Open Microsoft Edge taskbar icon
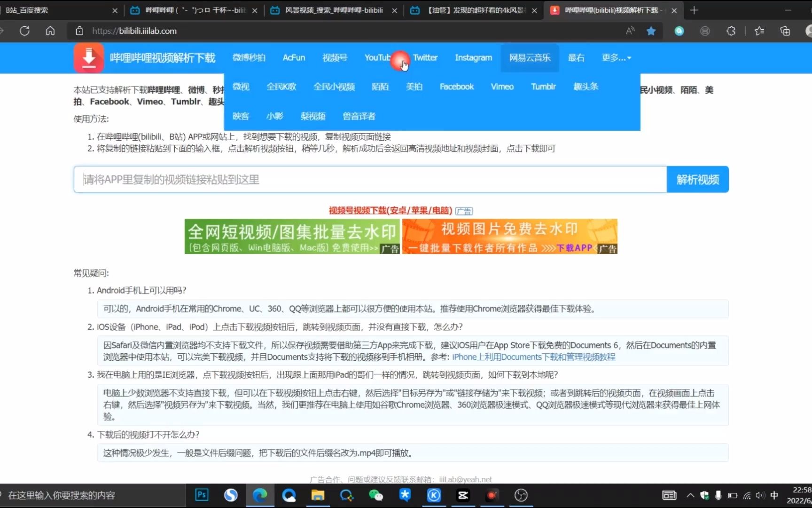This screenshot has height=508, width=812. pyautogui.click(x=259, y=495)
